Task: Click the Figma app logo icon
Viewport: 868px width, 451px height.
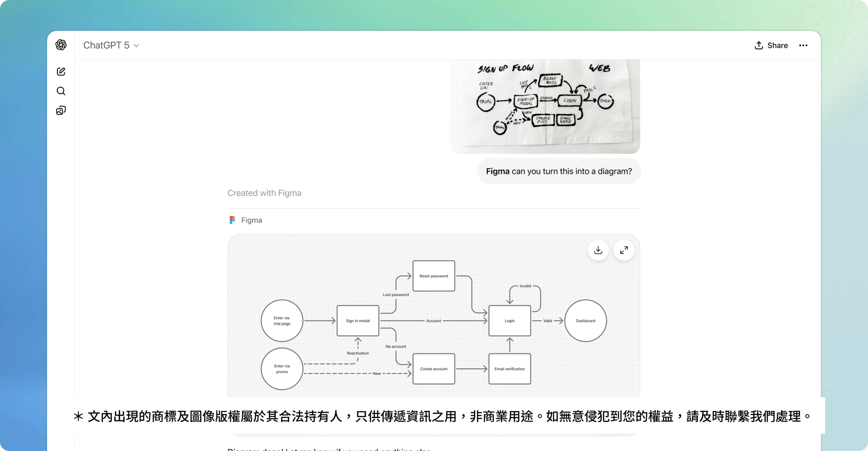Action: tap(232, 220)
